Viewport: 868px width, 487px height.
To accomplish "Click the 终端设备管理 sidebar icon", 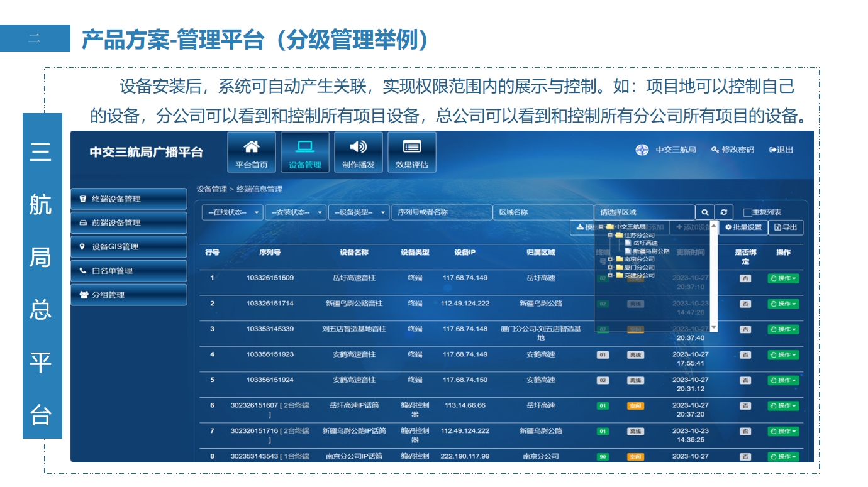I will tap(82, 199).
